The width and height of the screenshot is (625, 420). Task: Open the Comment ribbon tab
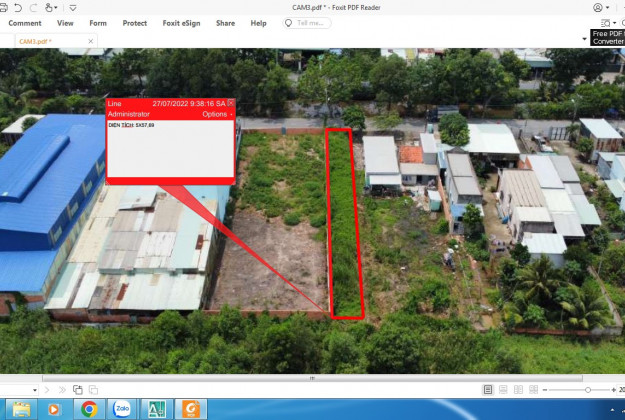point(25,23)
